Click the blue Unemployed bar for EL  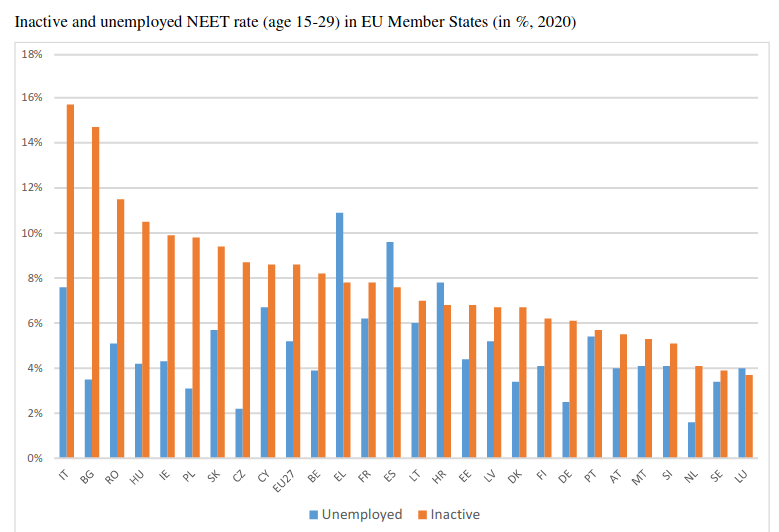(x=339, y=335)
